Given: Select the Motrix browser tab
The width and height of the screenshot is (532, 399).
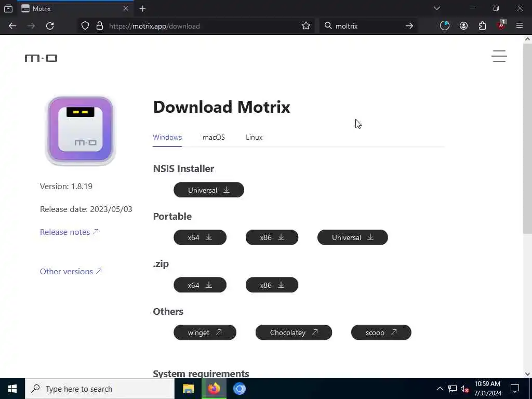Looking at the screenshot, I should (x=75, y=9).
